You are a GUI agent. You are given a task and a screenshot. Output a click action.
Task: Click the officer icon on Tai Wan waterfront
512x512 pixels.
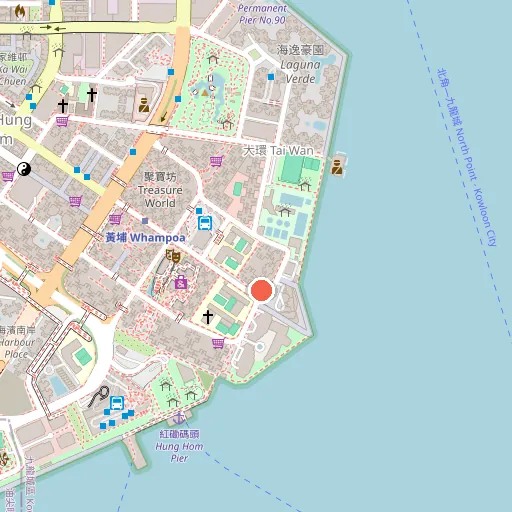[x=337, y=167]
